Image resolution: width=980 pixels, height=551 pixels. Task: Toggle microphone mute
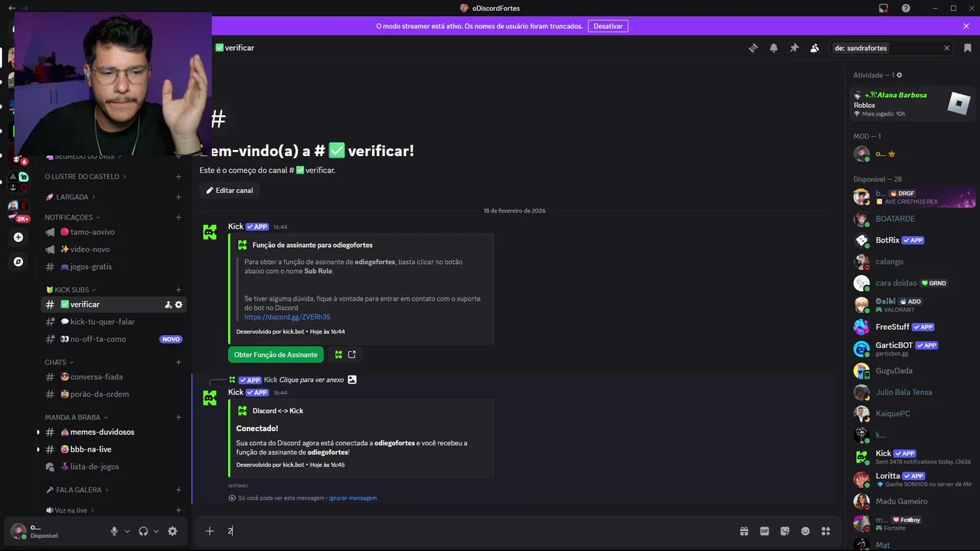[114, 531]
